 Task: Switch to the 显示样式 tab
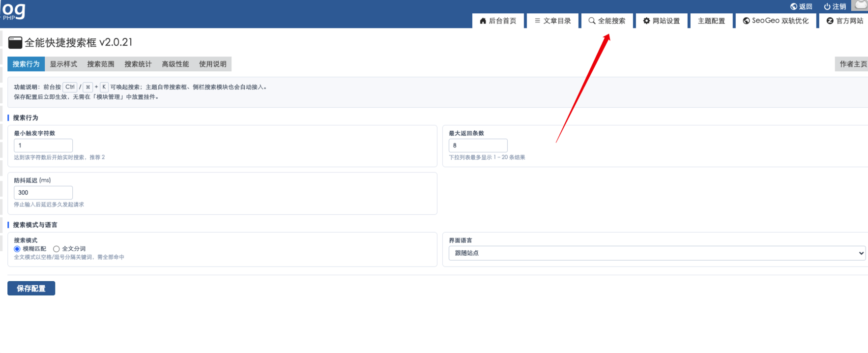[63, 64]
